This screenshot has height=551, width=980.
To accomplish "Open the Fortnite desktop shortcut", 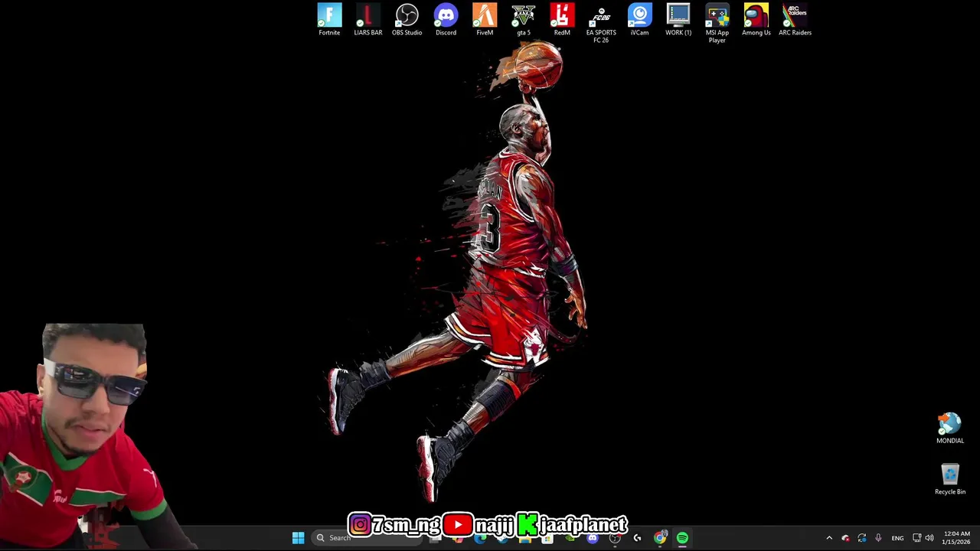I will pyautogui.click(x=329, y=20).
